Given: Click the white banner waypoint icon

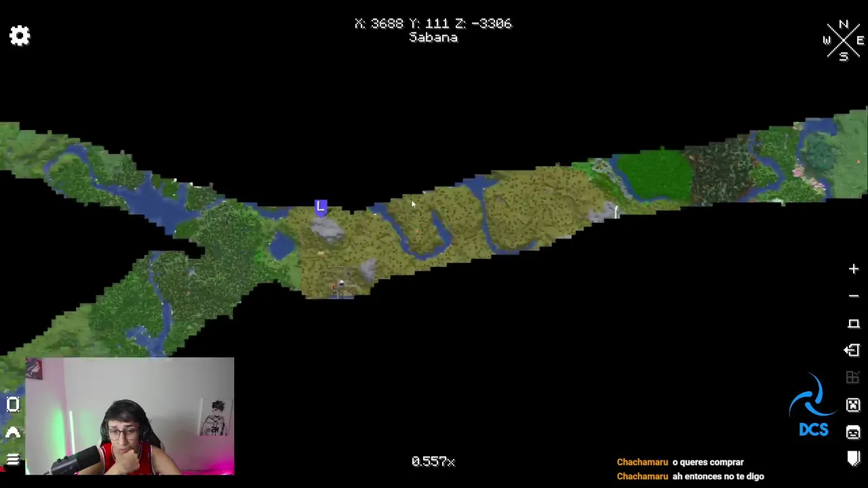Looking at the screenshot, I should point(853,459).
